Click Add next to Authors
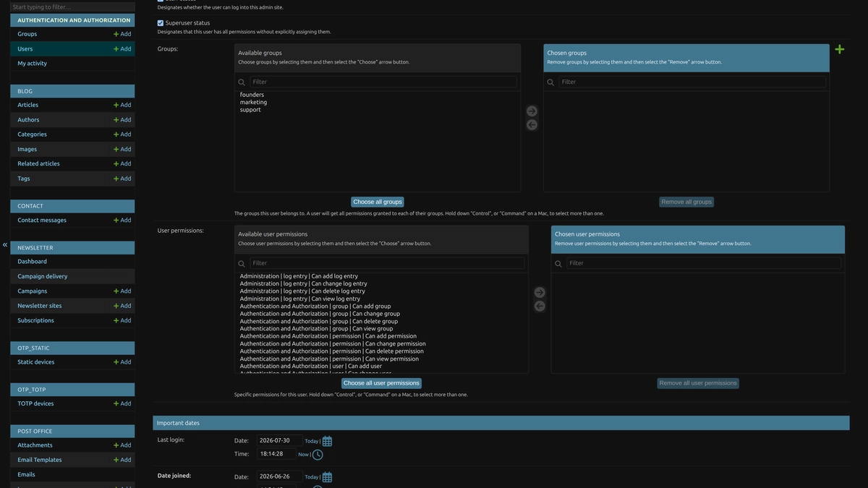 click(122, 120)
